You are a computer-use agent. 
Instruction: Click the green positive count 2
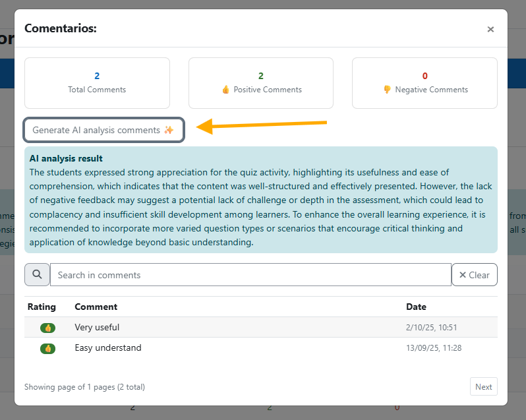pos(260,76)
